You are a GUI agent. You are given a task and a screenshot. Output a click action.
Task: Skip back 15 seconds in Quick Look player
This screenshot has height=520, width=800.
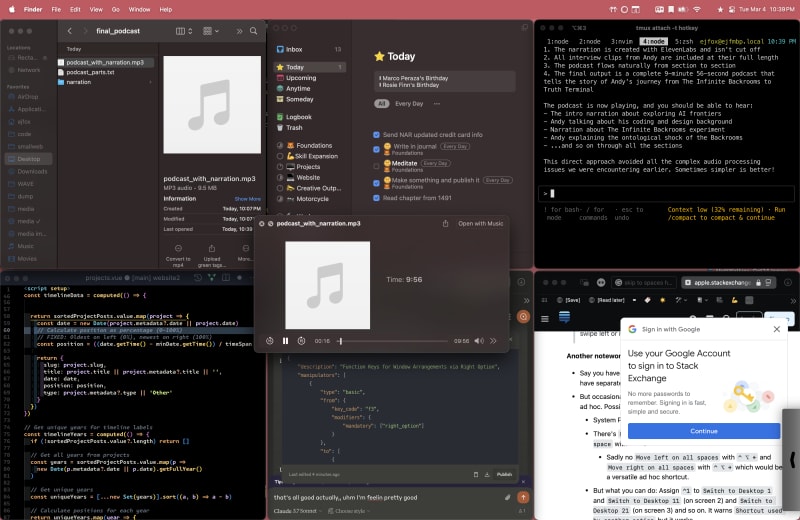[270, 341]
